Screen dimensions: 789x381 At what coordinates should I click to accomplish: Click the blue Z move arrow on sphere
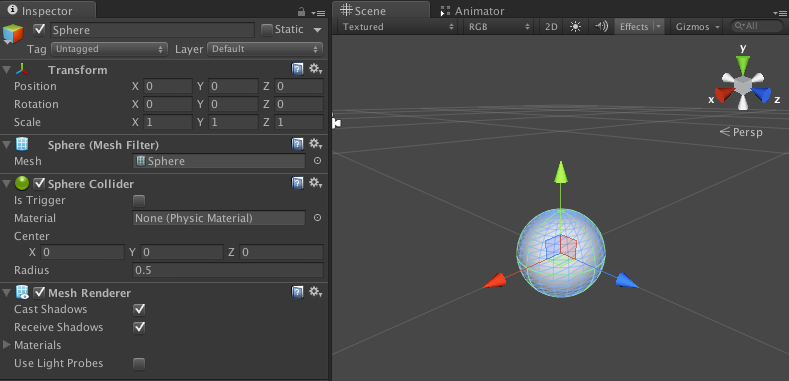coord(627,280)
